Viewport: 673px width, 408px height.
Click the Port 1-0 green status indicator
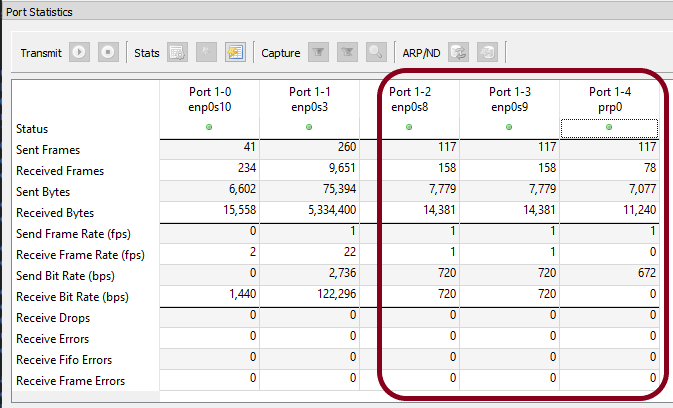pyautogui.click(x=209, y=127)
